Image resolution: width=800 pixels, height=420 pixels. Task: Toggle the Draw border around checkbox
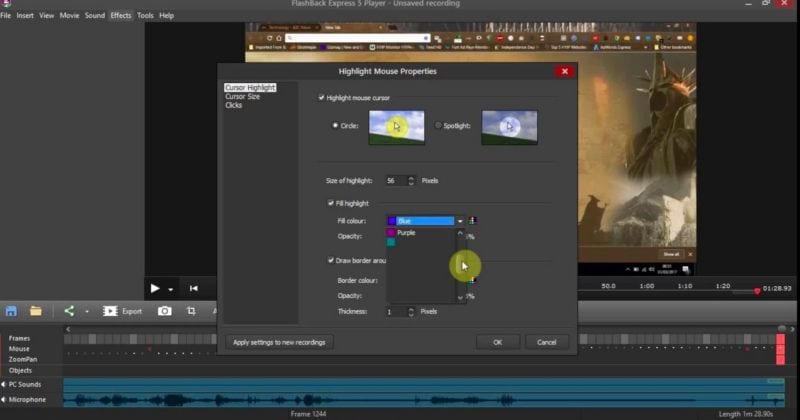pos(331,260)
